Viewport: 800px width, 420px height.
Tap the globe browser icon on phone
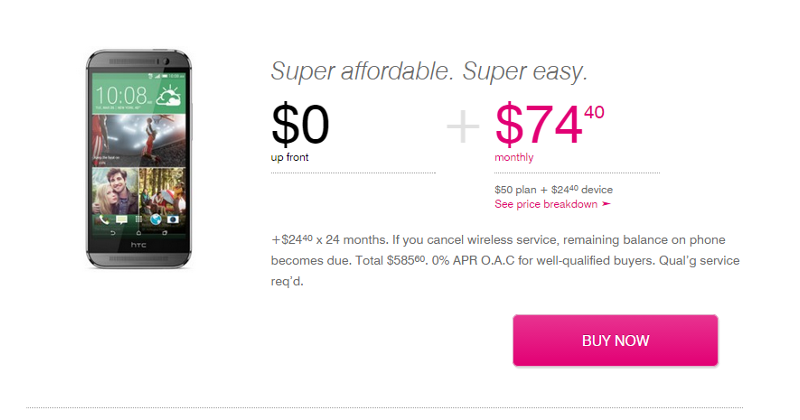156,220
